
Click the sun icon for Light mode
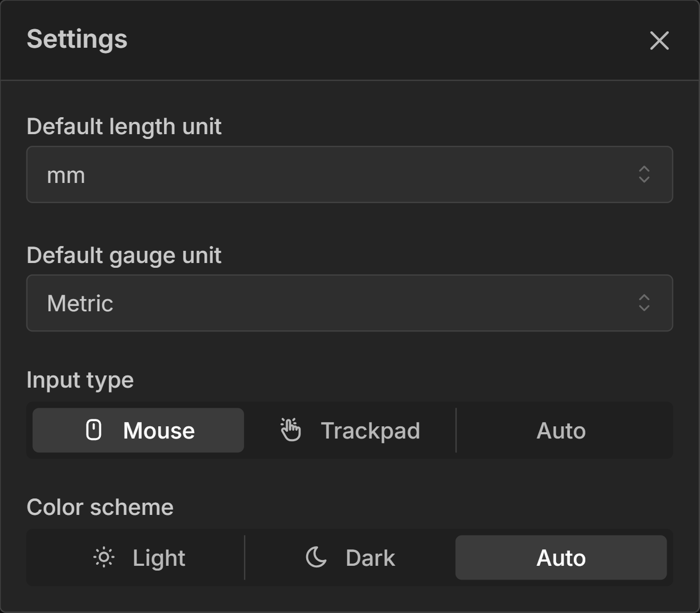104,558
